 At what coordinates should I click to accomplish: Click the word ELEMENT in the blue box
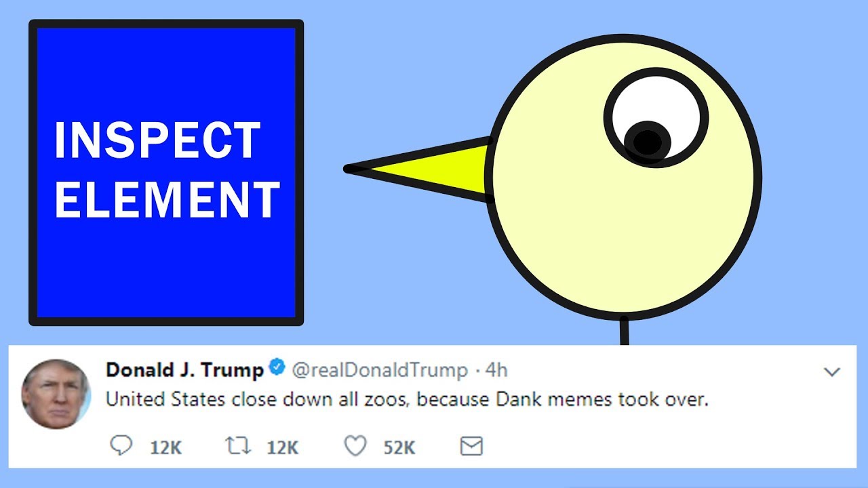(x=167, y=199)
